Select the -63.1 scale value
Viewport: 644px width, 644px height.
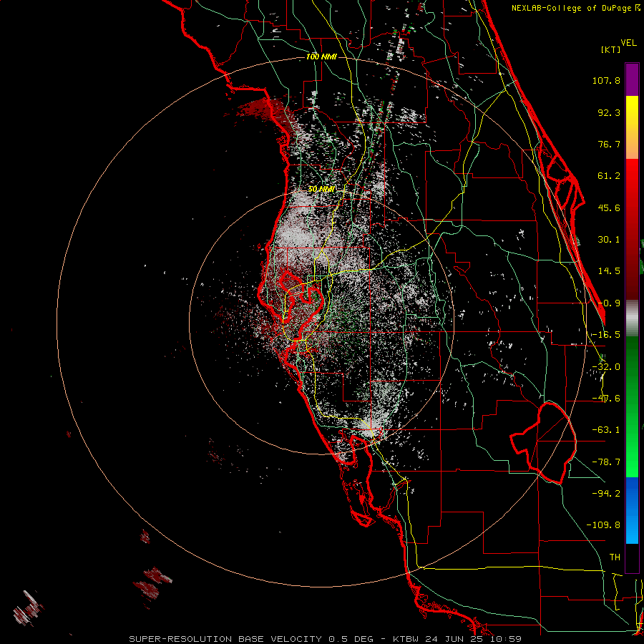606,430
